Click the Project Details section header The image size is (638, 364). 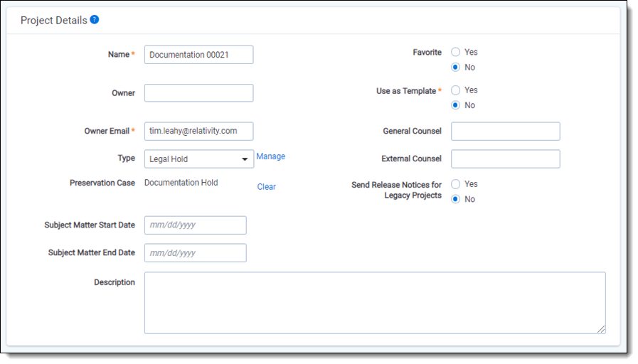point(53,21)
